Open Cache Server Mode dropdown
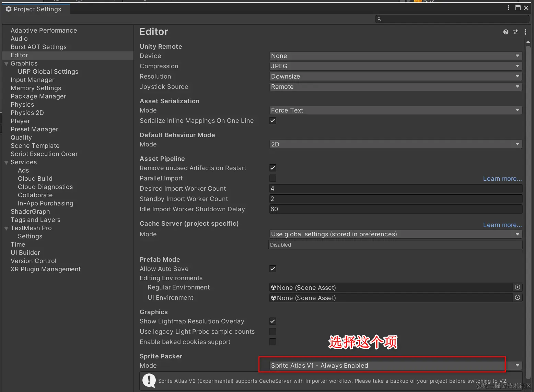The width and height of the screenshot is (534, 392). pos(396,234)
